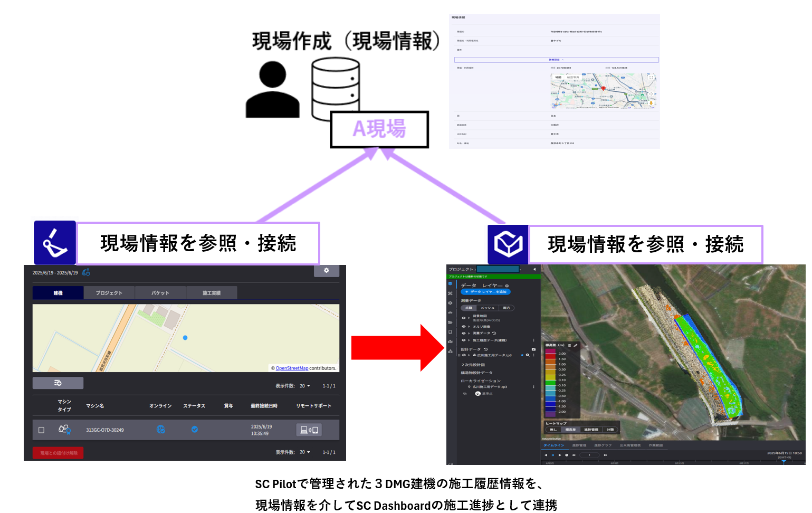
Task: Click the pencil edit icon on 標高差 legend
Action: click(x=575, y=345)
